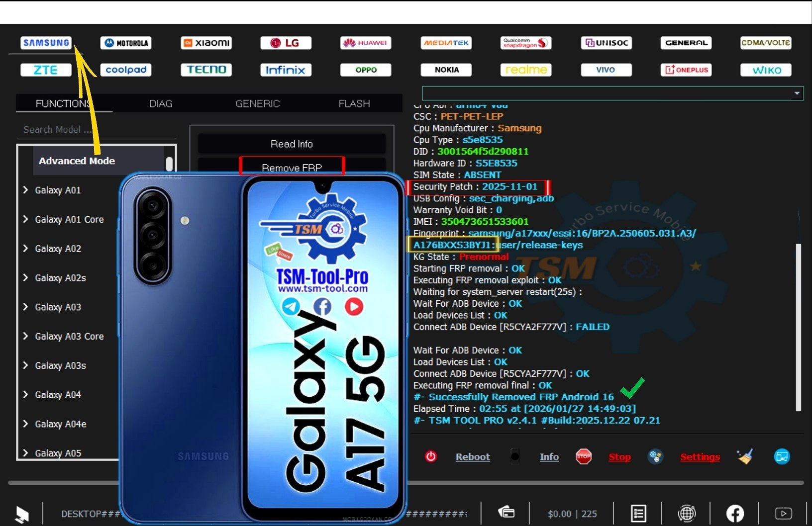Screen dimensions: 812x526
Task: Expand the Galaxy A05 model tree
Action: 58,453
